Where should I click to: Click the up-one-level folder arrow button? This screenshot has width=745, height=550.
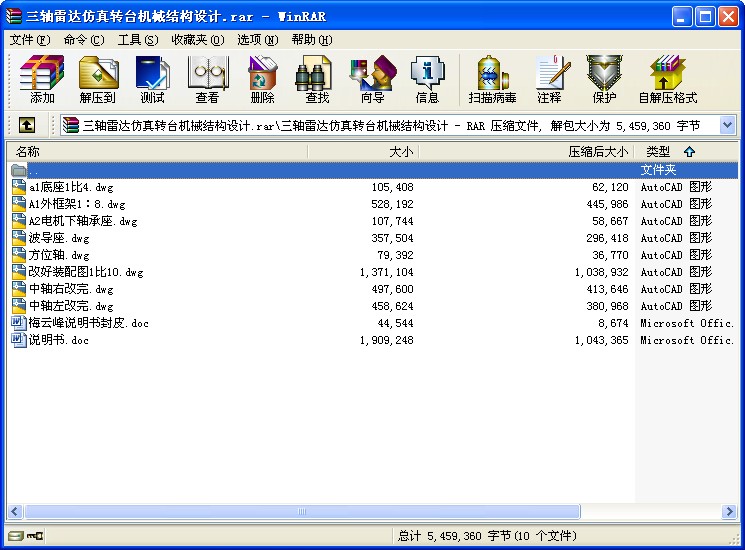(27, 125)
